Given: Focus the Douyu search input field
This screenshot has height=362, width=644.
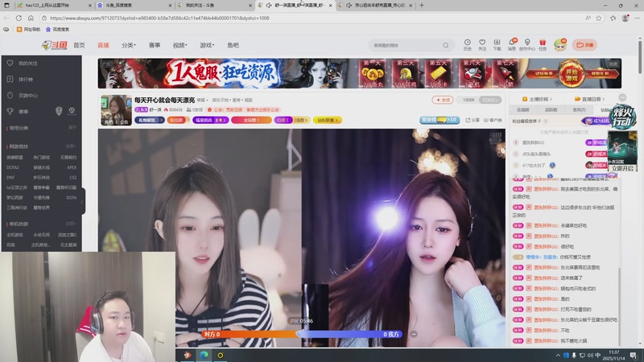Looking at the screenshot, I should pyautogui.click(x=407, y=45).
